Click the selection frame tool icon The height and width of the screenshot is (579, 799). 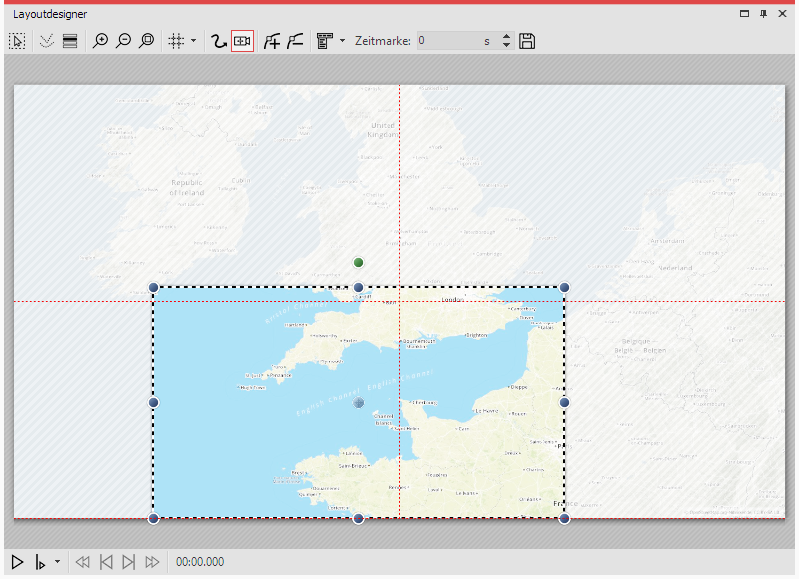click(x=17, y=41)
